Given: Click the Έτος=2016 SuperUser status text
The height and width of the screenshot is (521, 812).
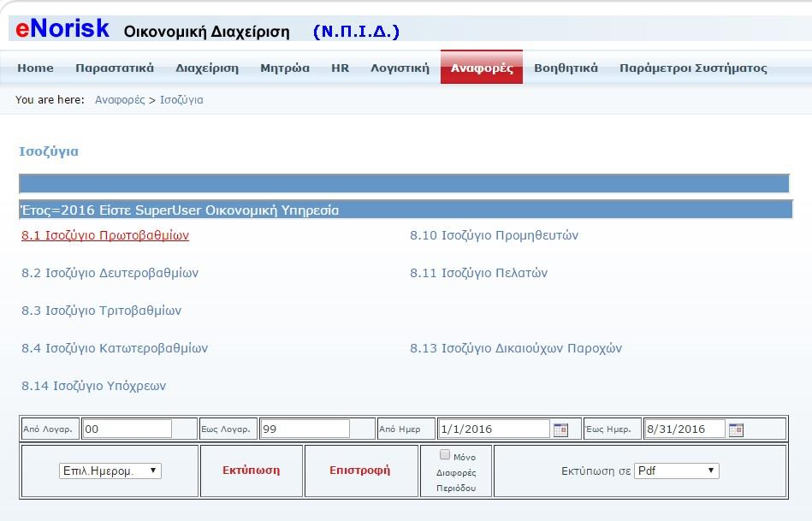Looking at the screenshot, I should pyautogui.click(x=179, y=210).
